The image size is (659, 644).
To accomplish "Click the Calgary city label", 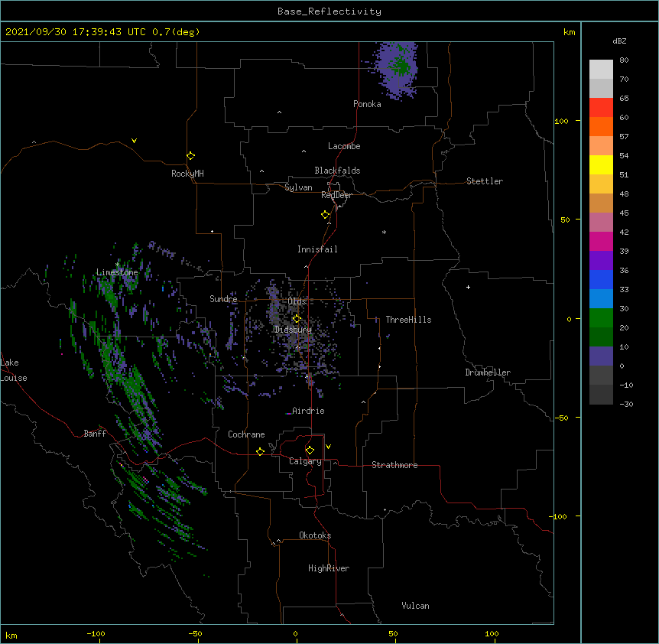I will [305, 461].
